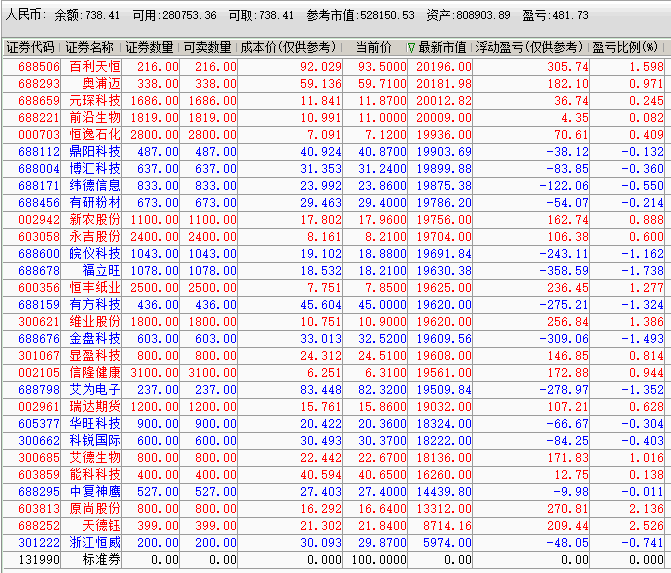
Task: Click market value 5974.00
Action: pyautogui.click(x=447, y=543)
